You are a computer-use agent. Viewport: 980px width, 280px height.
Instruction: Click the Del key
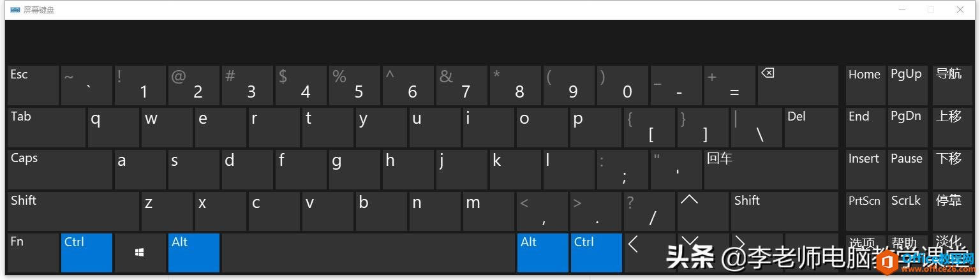[812, 127]
